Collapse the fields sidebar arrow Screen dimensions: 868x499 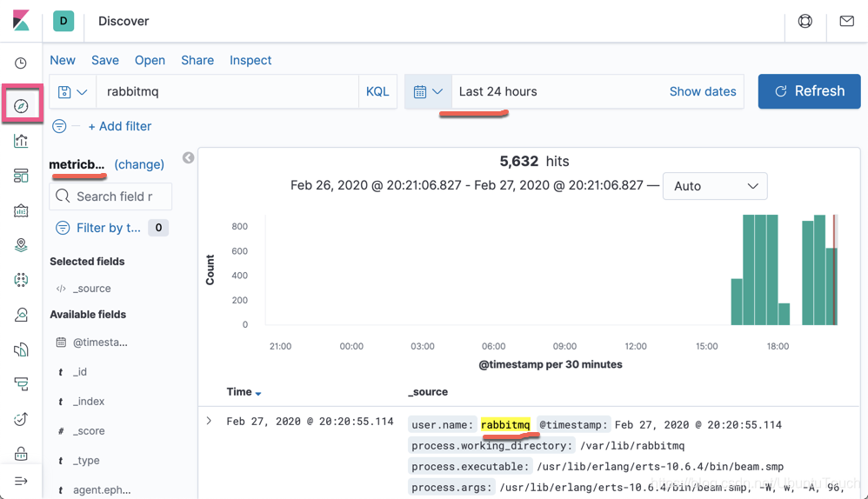point(188,157)
